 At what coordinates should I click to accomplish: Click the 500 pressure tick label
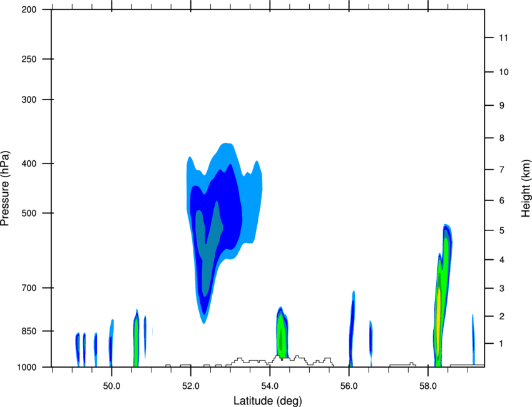(29, 213)
